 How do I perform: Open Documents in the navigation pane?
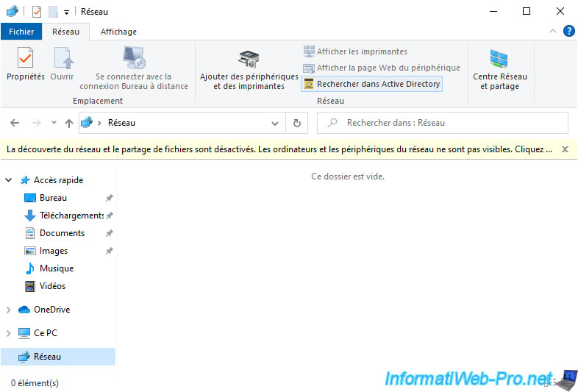pos(62,233)
